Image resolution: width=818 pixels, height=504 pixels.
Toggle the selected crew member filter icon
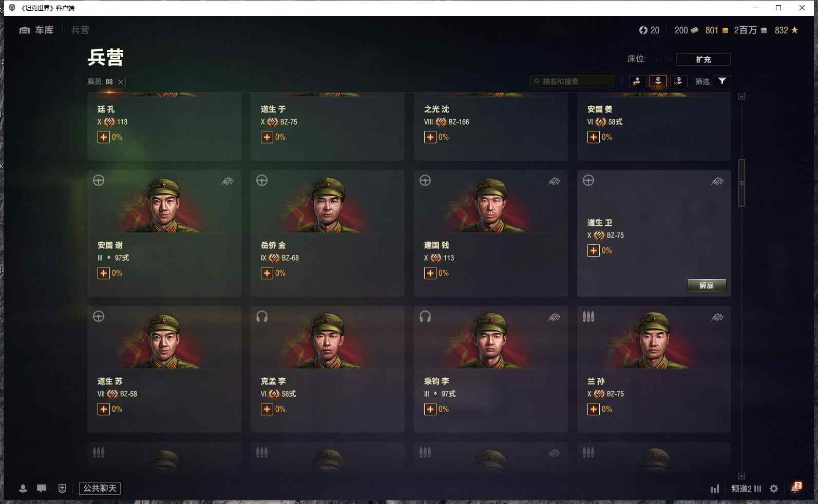pyautogui.click(x=658, y=81)
